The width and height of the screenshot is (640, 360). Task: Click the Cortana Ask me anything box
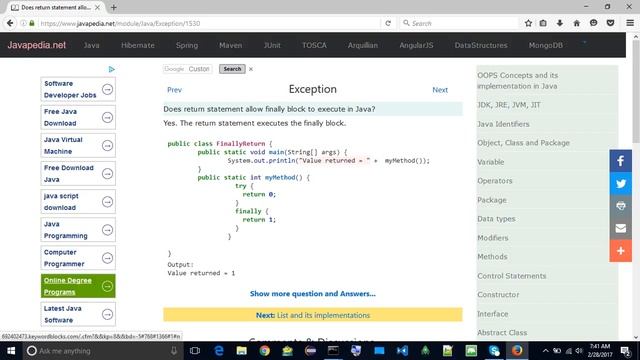(102, 351)
